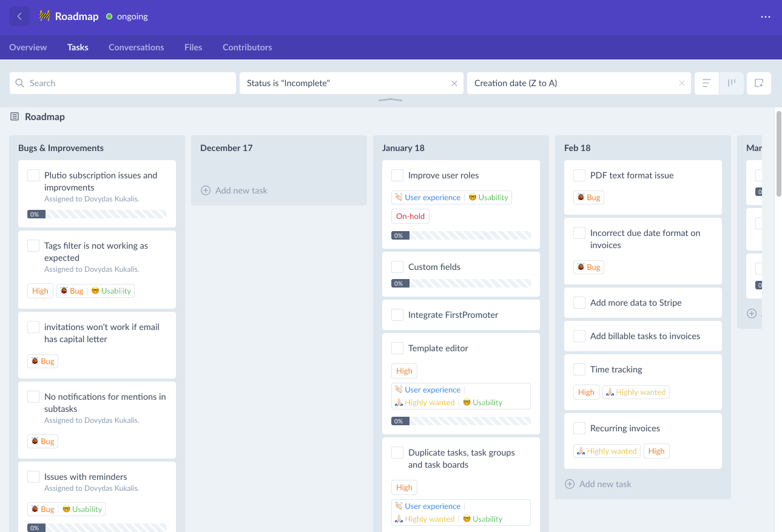Open the ellipsis menu at top right
This screenshot has width=782, height=532.
pyautogui.click(x=765, y=16)
